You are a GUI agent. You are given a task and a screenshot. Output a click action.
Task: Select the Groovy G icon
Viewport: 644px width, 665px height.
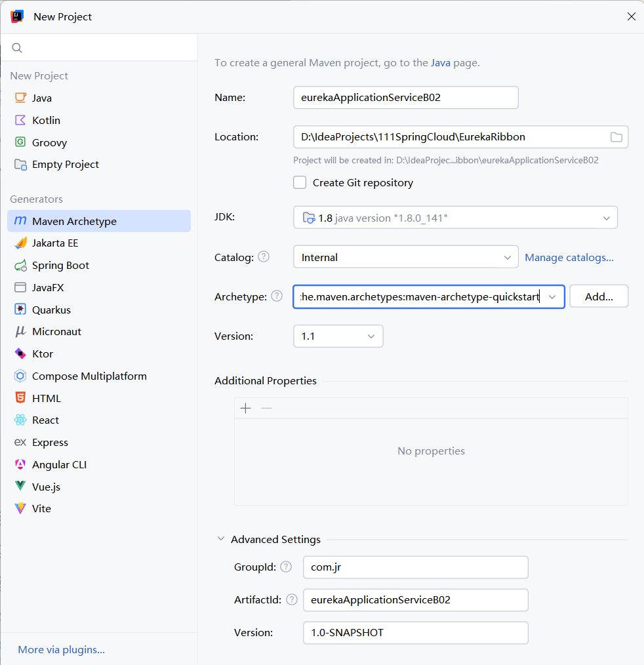click(x=20, y=142)
